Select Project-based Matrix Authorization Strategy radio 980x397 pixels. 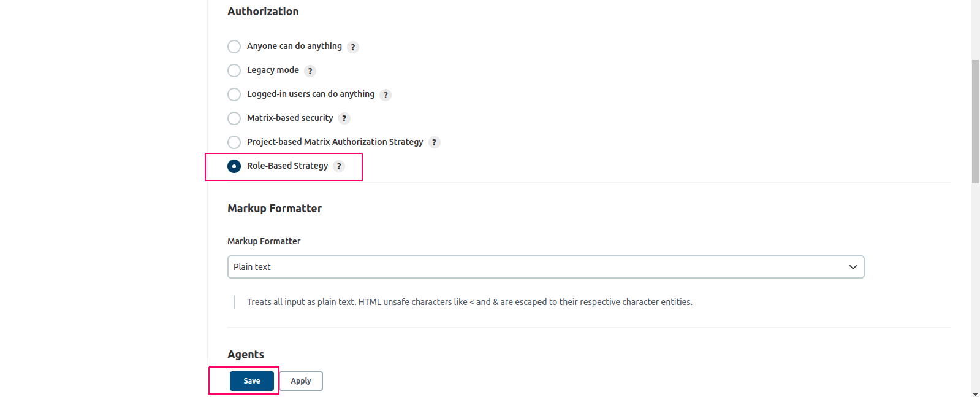pyautogui.click(x=234, y=142)
